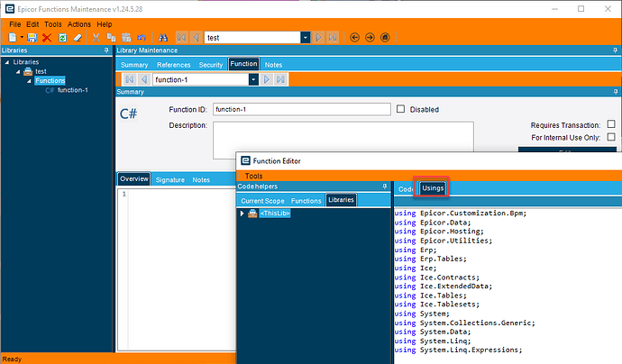Save the library with the floppy disk icon
The image size is (622, 364).
[32, 38]
